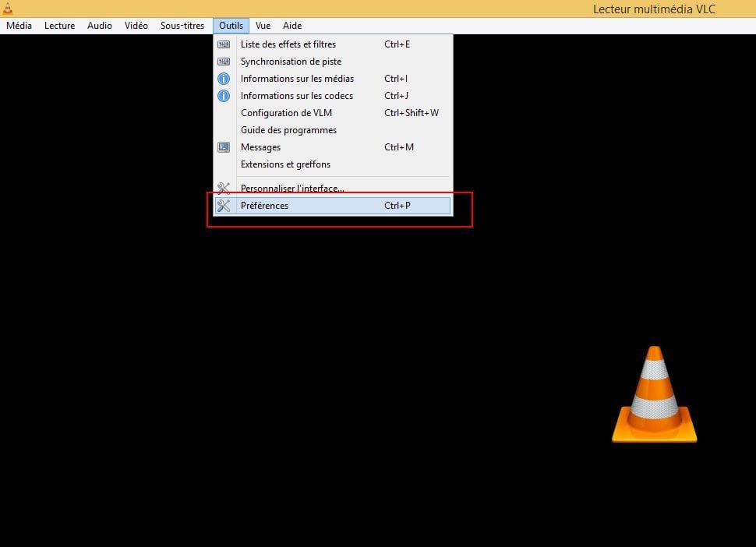Close the open Outils menu

pos(231,26)
